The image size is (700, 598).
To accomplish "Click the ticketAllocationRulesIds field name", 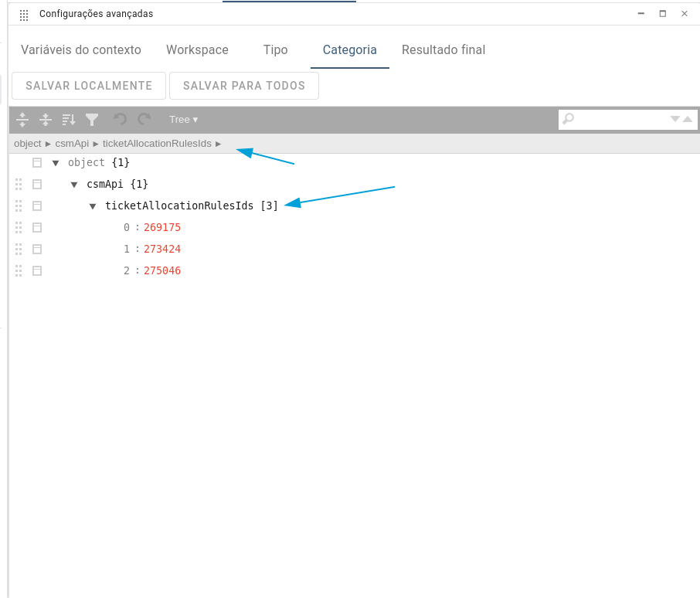I will point(179,206).
